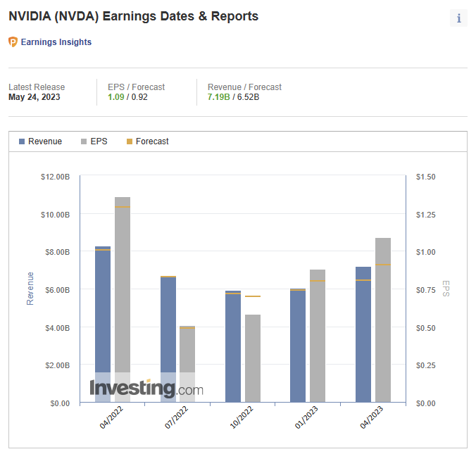The width and height of the screenshot is (476, 454).
Task: Click the 07/2022 x-axis label
Action: pos(176,417)
